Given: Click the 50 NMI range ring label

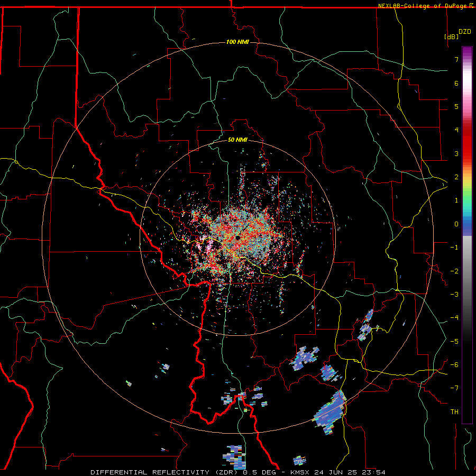Looking at the screenshot, I should [237, 140].
